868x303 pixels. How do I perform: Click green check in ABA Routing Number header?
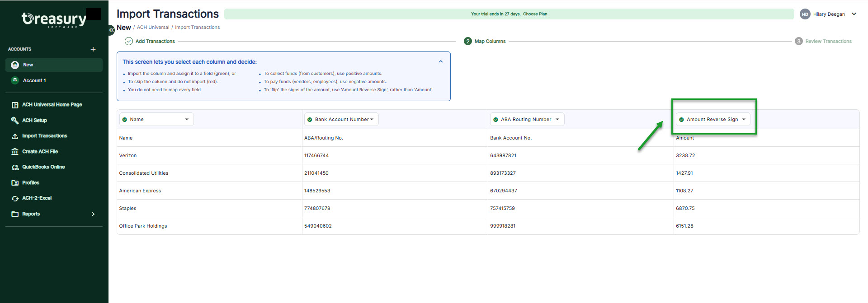495,120
